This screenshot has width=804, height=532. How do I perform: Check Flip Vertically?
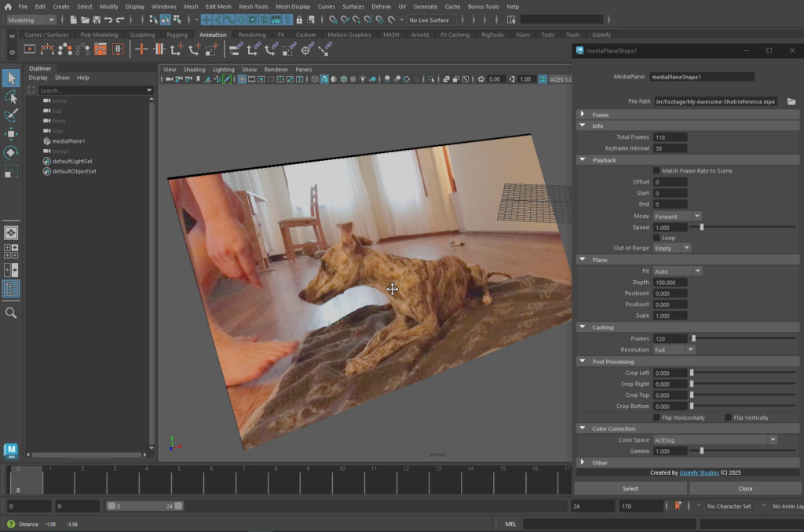728,417
